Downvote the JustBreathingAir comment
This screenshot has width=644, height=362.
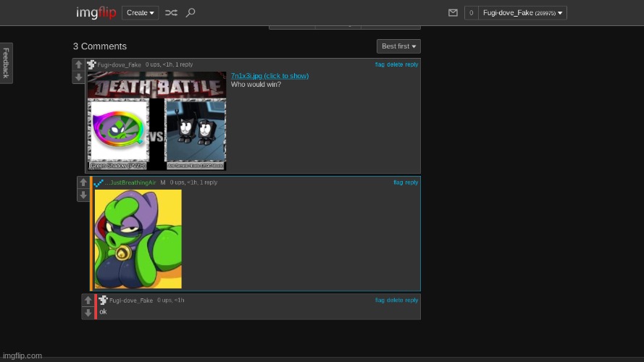(83, 195)
